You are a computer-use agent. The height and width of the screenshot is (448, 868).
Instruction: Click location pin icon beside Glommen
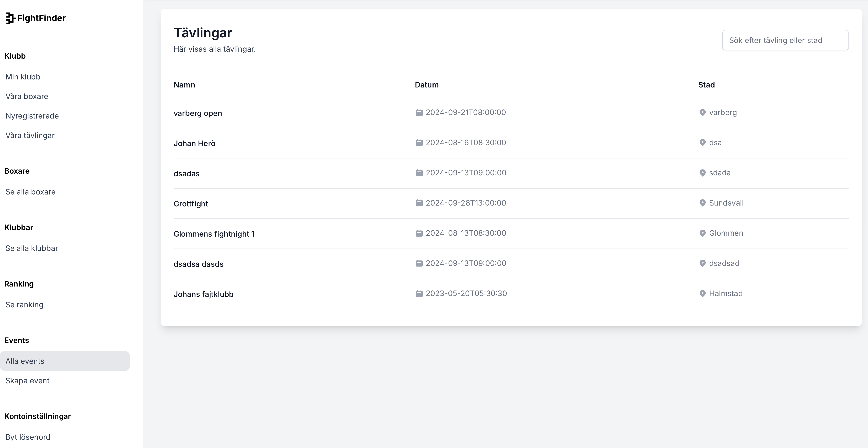coord(703,233)
